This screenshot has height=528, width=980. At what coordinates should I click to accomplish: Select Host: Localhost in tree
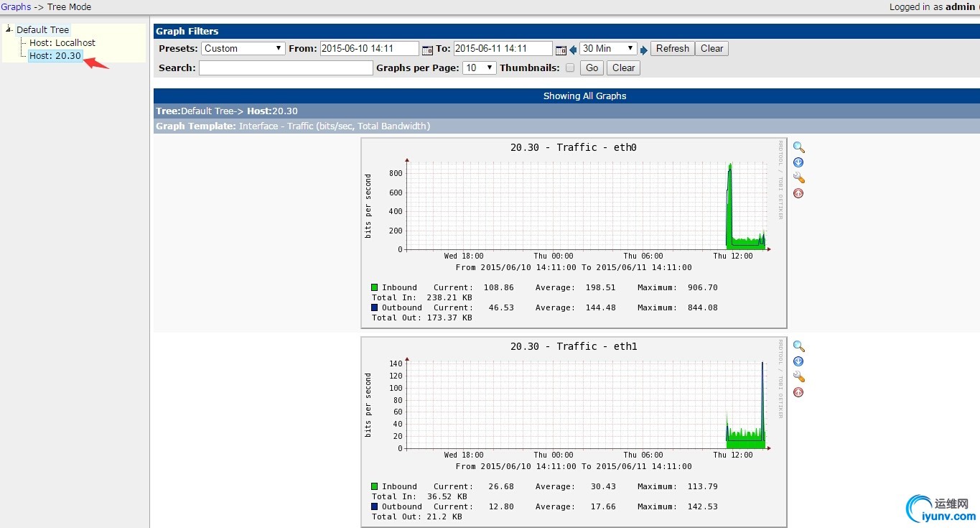[x=62, y=43]
